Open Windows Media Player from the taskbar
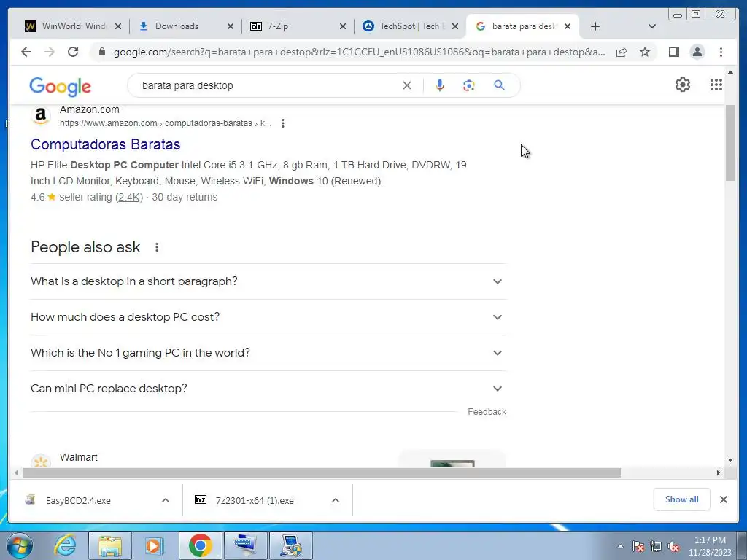The height and width of the screenshot is (560, 747). 154,545
